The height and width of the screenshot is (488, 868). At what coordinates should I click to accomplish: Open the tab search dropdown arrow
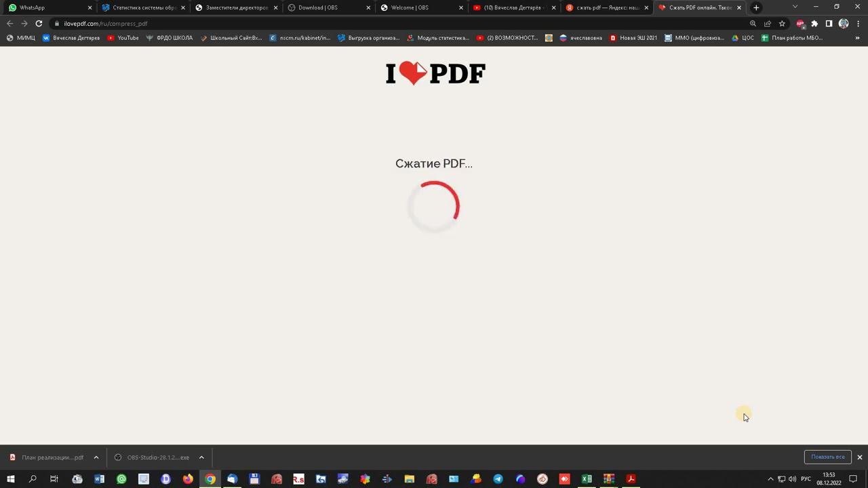795,7
